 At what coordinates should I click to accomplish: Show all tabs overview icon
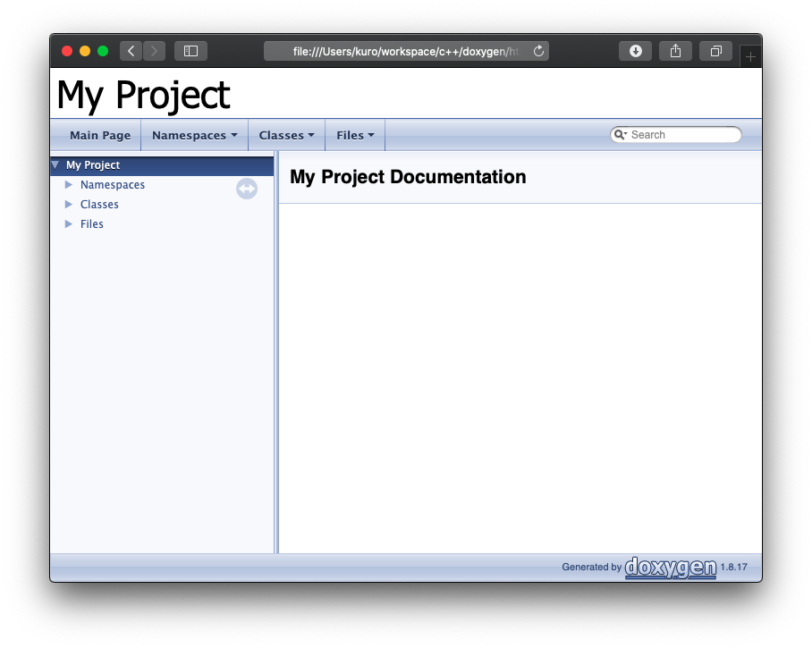pyautogui.click(x=715, y=51)
